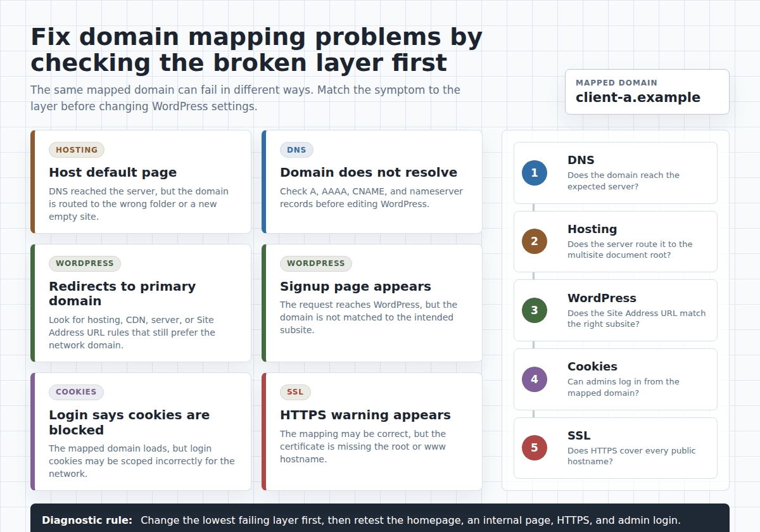Click the red number 5 SSL step circle
Image resolution: width=760 pixels, height=532 pixels.
point(535,448)
